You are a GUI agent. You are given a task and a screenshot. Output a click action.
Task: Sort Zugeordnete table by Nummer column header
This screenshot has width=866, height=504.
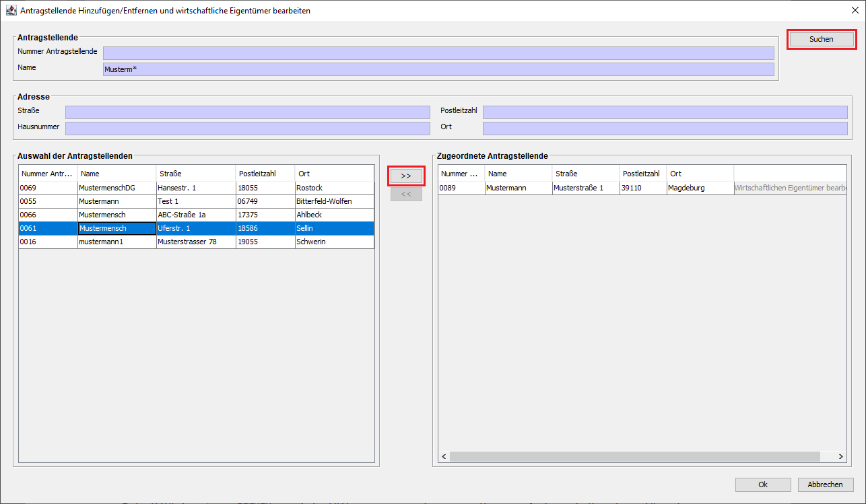(461, 174)
